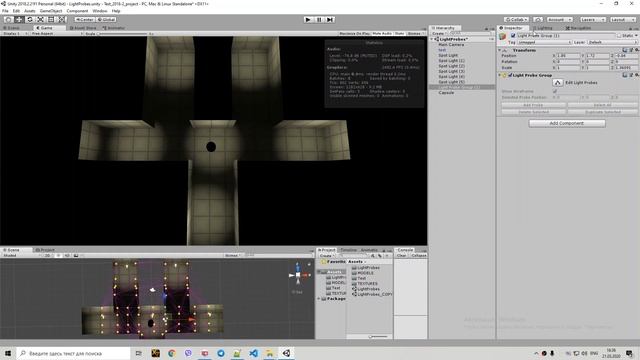Viewport: 640px width, 360px height.
Task: Select the Hand tool in Unity toolbar
Action: (8, 20)
